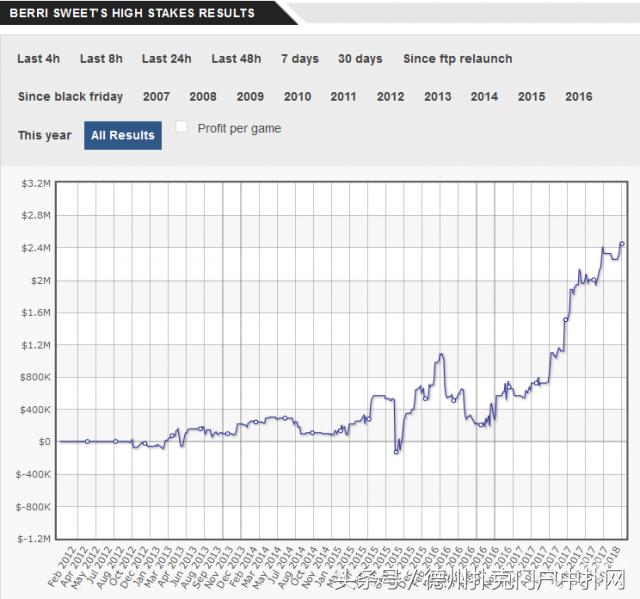Viewport: 640px width, 599px height.
Task: Enable the Profit per game checkbox
Action: [x=181, y=127]
